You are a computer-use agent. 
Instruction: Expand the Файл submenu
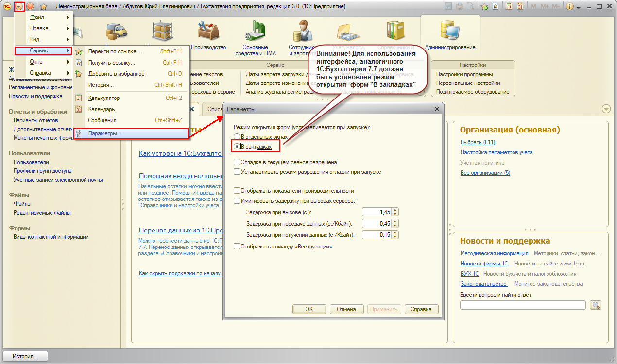pyautogui.click(x=44, y=17)
